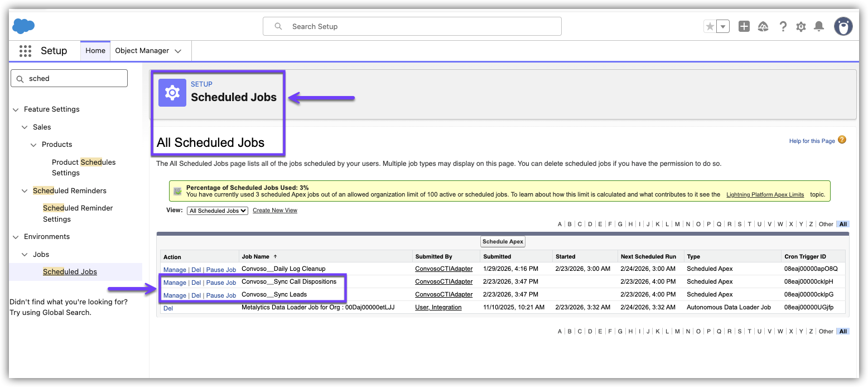This screenshot has width=868, height=387.
Task: Click the Schedule Apex button
Action: 503,242
